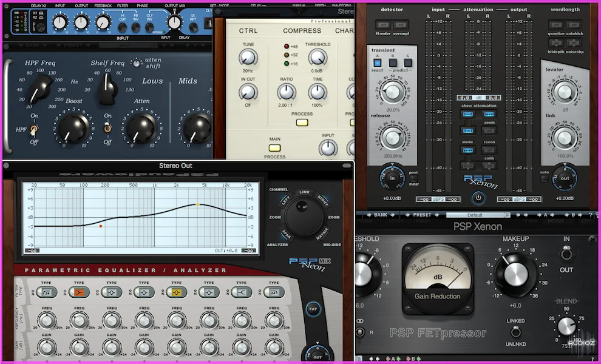The height and width of the screenshot is (364, 601).
Task: Click the fourth band peak filter type icon
Action: point(144,292)
